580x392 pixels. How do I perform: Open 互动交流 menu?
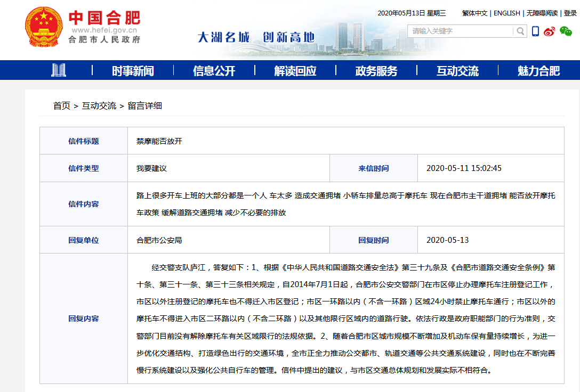[x=457, y=70]
